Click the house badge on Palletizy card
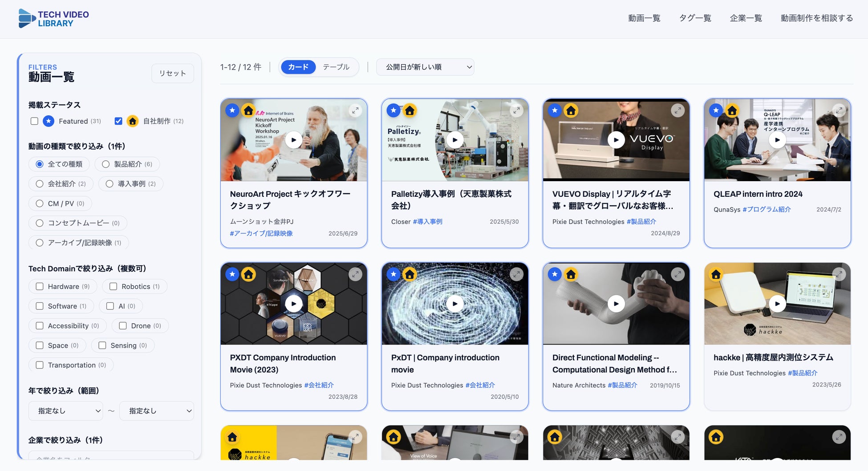Image resolution: width=868 pixels, height=471 pixels. [x=410, y=110]
